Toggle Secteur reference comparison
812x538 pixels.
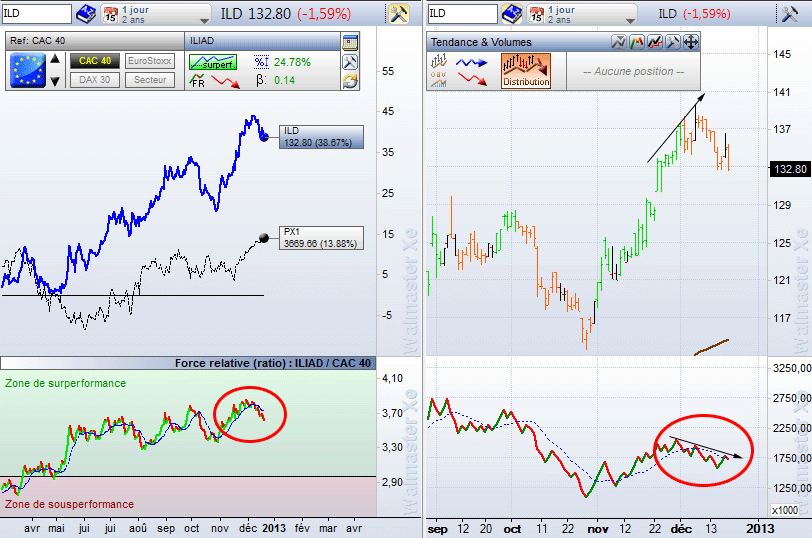coord(150,80)
